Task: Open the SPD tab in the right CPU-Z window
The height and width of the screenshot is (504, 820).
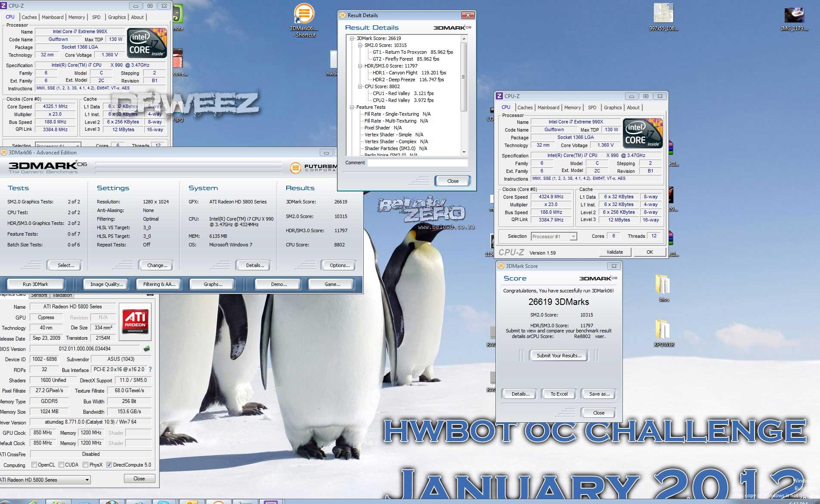Action: pyautogui.click(x=592, y=108)
